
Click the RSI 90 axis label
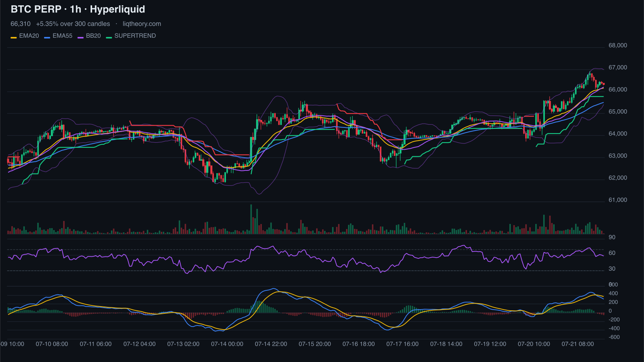pos(612,237)
